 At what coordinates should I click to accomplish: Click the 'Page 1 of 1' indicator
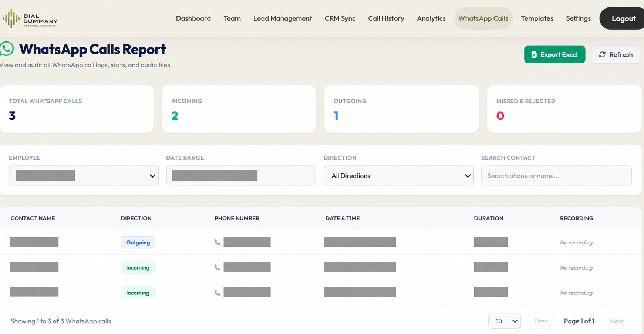pos(579,321)
